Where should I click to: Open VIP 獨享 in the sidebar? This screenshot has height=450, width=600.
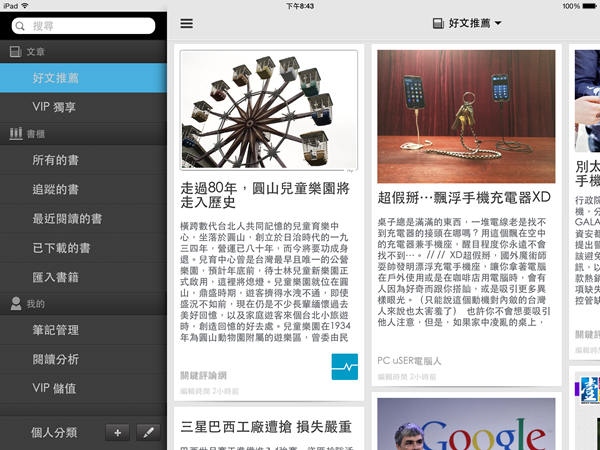click(x=83, y=107)
